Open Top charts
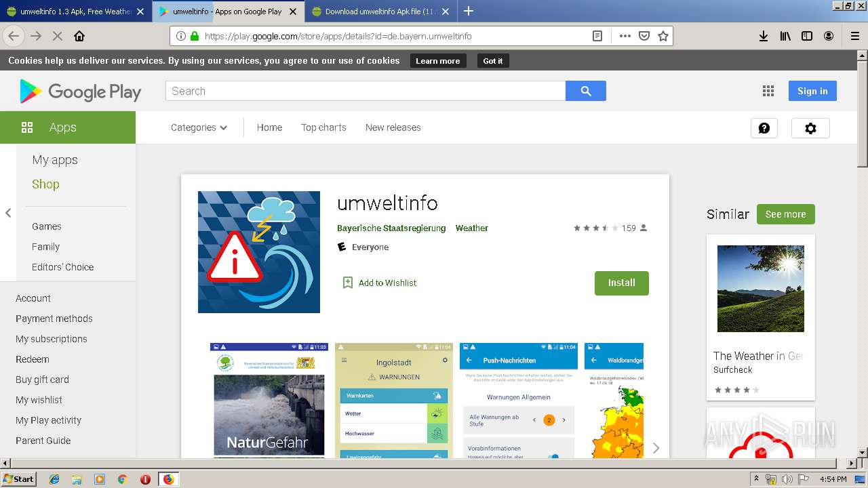868x488 pixels. point(323,127)
